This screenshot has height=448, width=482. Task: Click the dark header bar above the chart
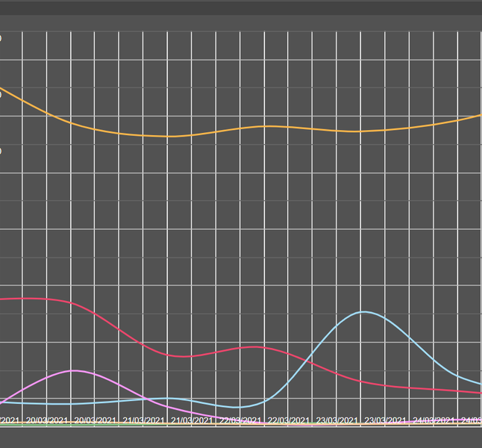[x=241, y=7]
